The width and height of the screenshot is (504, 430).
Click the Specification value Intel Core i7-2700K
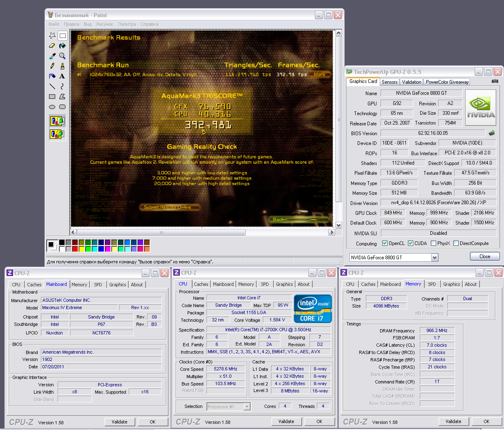[x=268, y=330]
